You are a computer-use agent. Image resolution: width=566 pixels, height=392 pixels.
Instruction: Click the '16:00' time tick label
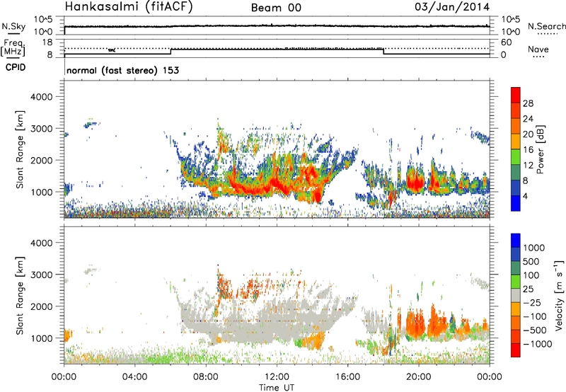pyautogui.click(x=347, y=376)
